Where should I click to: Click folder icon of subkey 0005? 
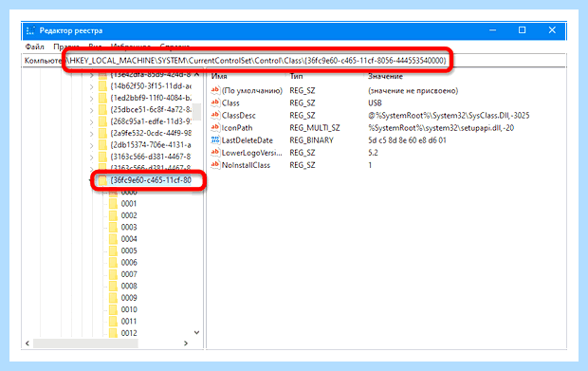[x=113, y=250]
